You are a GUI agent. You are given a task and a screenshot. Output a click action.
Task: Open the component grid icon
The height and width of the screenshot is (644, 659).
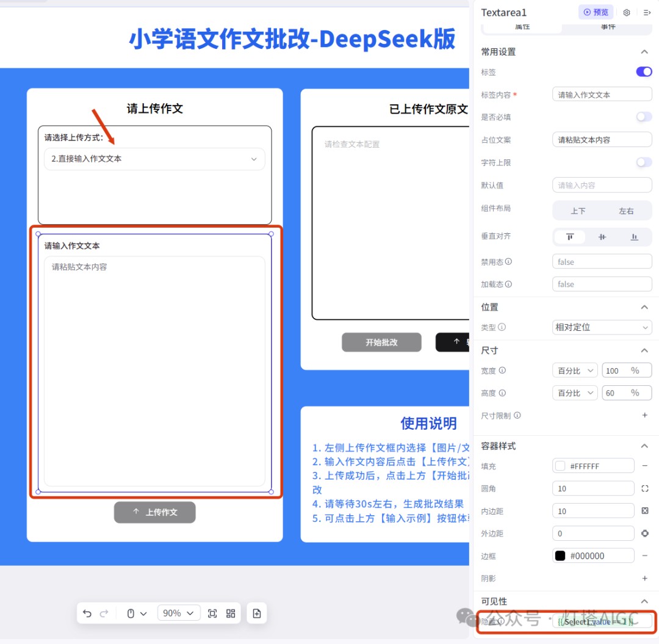pos(231,613)
